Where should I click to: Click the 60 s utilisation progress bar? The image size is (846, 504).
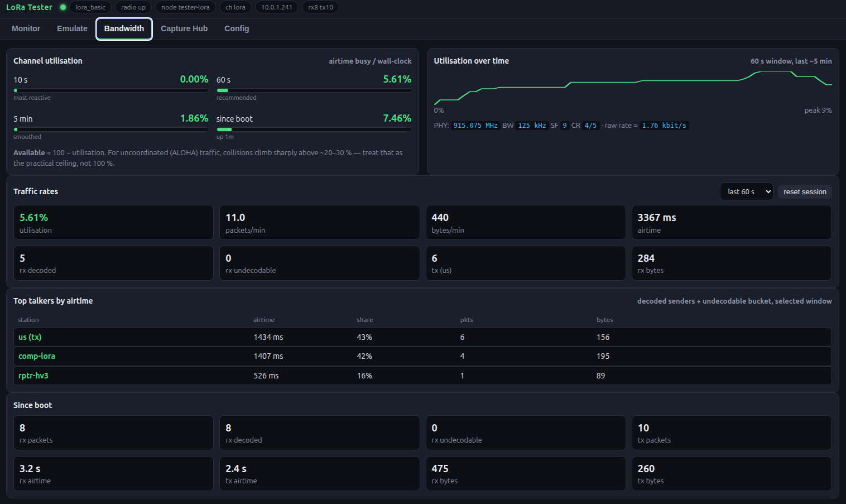pyautogui.click(x=314, y=90)
